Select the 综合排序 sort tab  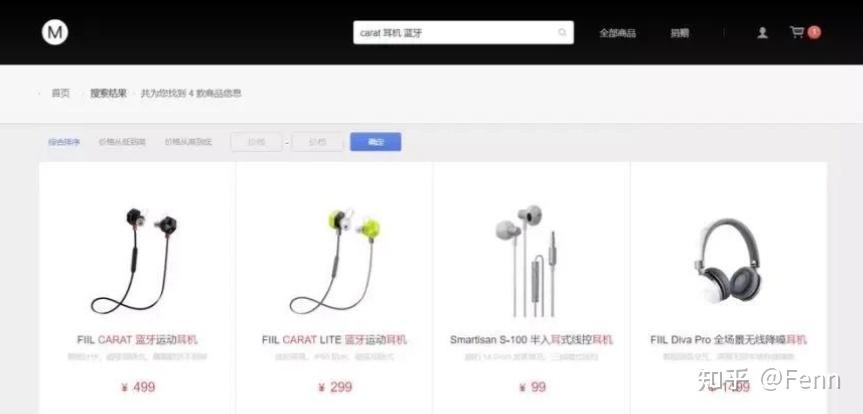pyautogui.click(x=64, y=142)
